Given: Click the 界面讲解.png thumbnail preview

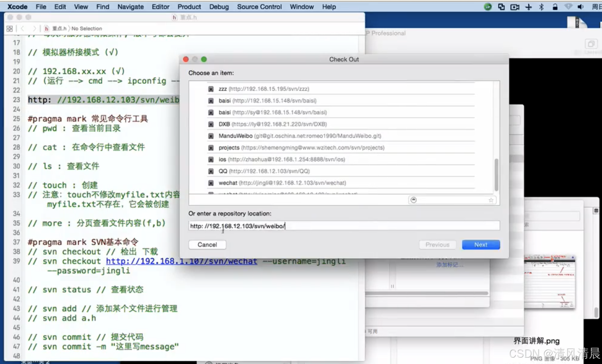Looking at the screenshot, I should (x=549, y=282).
